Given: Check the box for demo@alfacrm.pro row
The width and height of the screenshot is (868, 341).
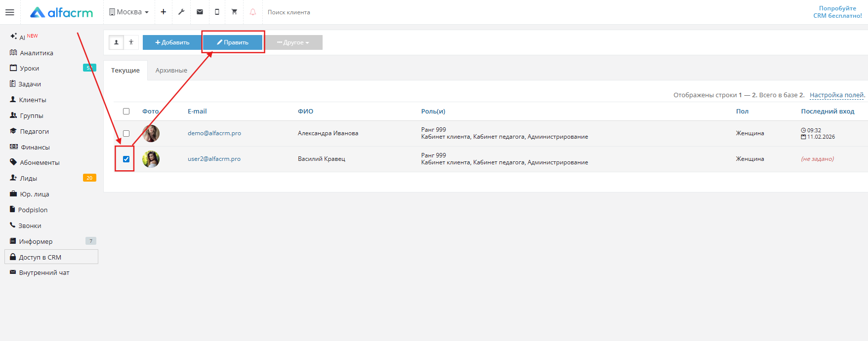Looking at the screenshot, I should click(x=126, y=133).
